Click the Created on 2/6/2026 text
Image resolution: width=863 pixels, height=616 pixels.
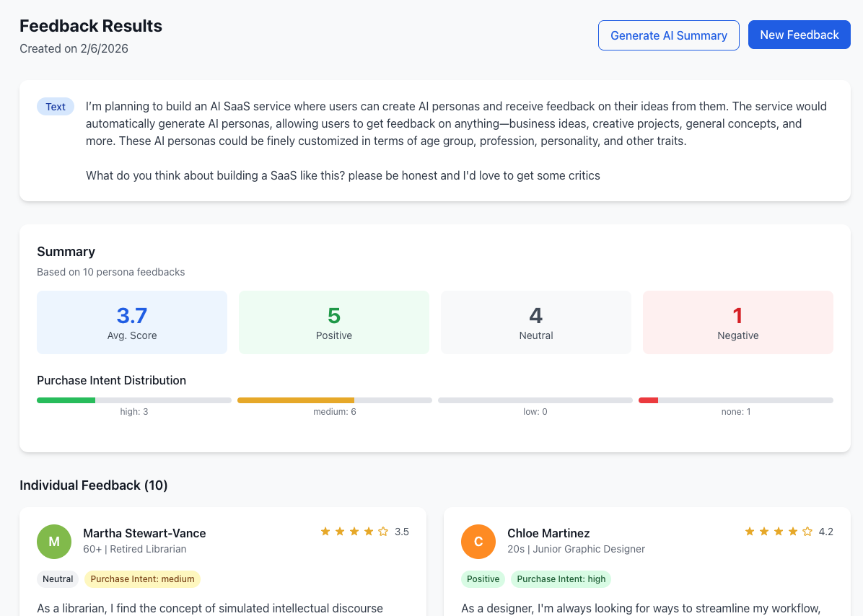(x=74, y=48)
